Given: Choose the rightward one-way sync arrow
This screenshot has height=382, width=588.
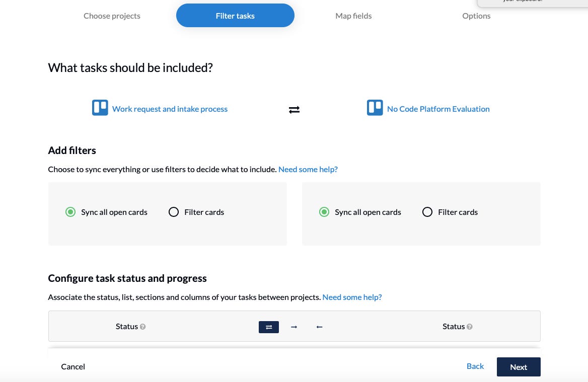Looking at the screenshot, I should [x=294, y=327].
